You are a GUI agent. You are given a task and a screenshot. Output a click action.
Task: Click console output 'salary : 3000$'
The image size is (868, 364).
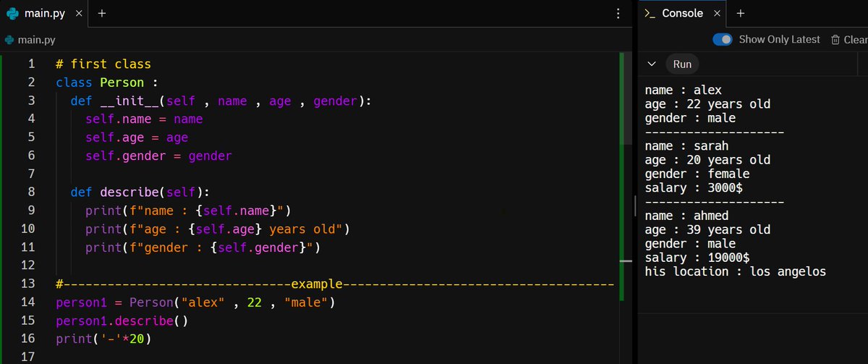[x=694, y=187]
